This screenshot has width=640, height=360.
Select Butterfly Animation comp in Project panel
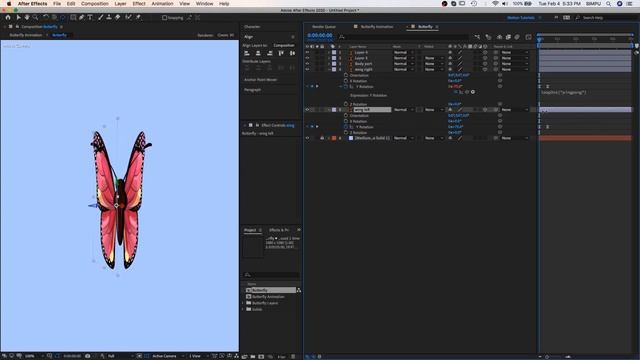[268, 297]
